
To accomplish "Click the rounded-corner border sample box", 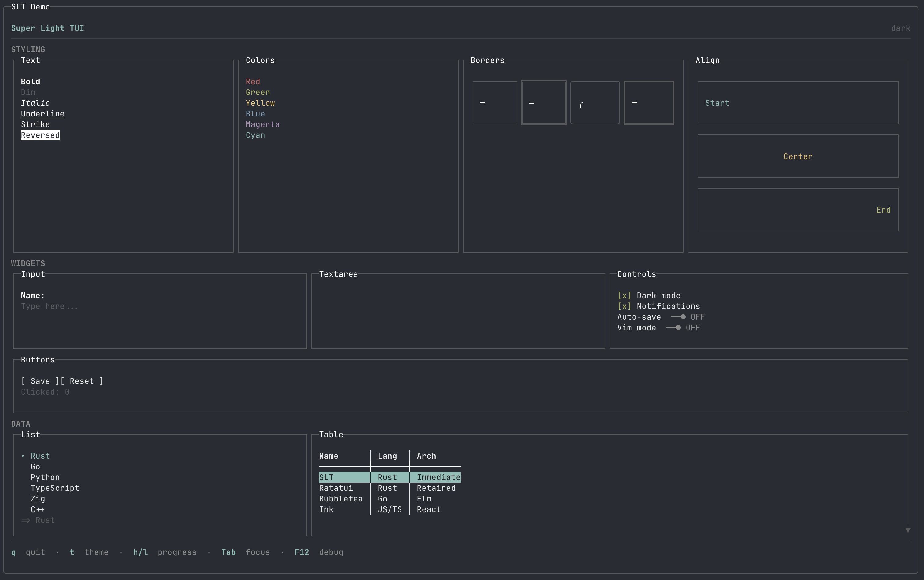I will [595, 102].
